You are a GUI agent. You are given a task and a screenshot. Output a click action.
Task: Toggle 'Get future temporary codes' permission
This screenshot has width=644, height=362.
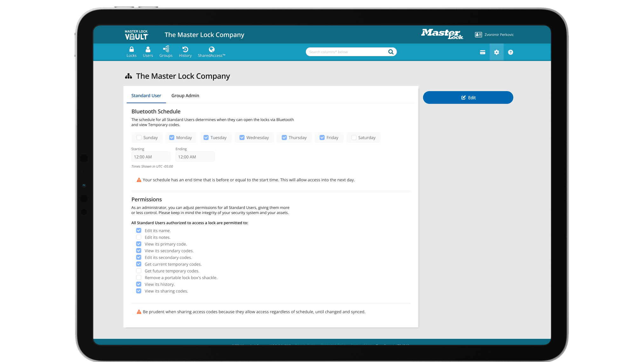[139, 271]
